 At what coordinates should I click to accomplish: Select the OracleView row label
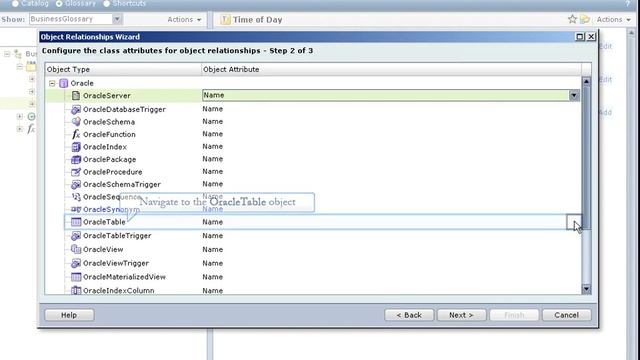pyautogui.click(x=103, y=249)
